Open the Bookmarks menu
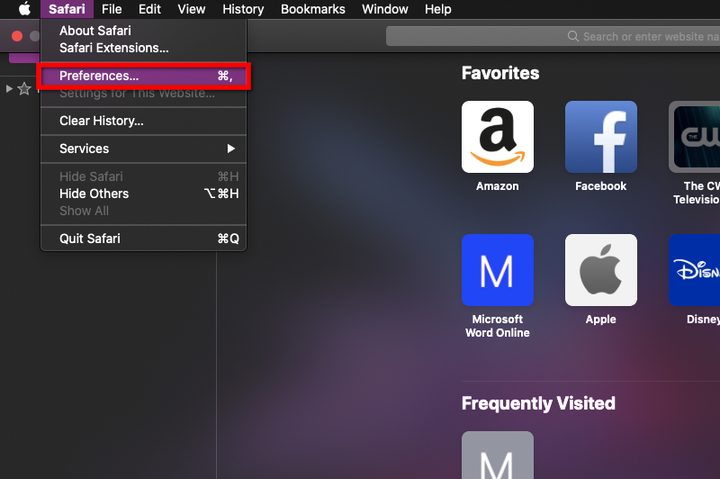The image size is (720, 479). pos(313,9)
